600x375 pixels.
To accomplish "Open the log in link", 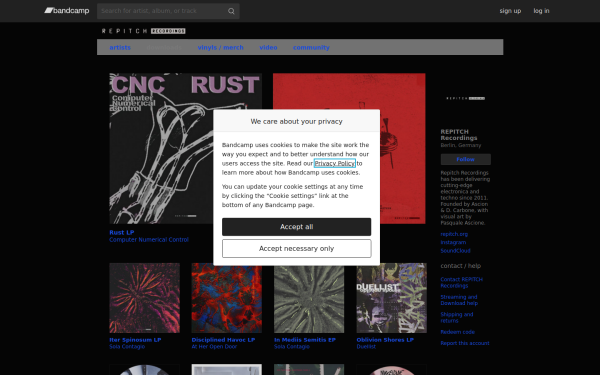I will pyautogui.click(x=541, y=11).
